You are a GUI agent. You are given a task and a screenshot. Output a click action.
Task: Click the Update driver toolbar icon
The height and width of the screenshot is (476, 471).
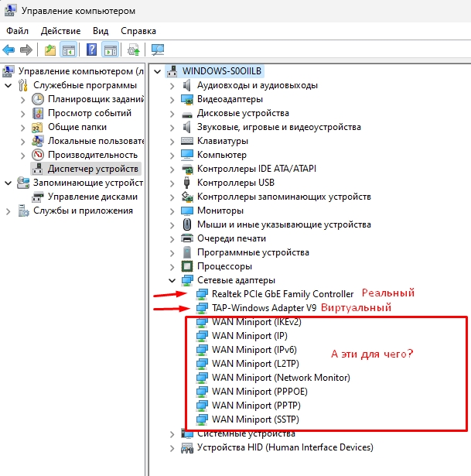pos(134,50)
